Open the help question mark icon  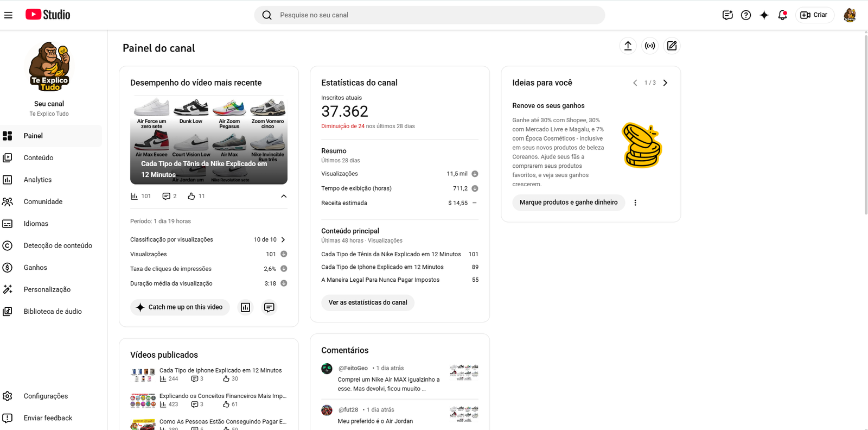pos(746,15)
